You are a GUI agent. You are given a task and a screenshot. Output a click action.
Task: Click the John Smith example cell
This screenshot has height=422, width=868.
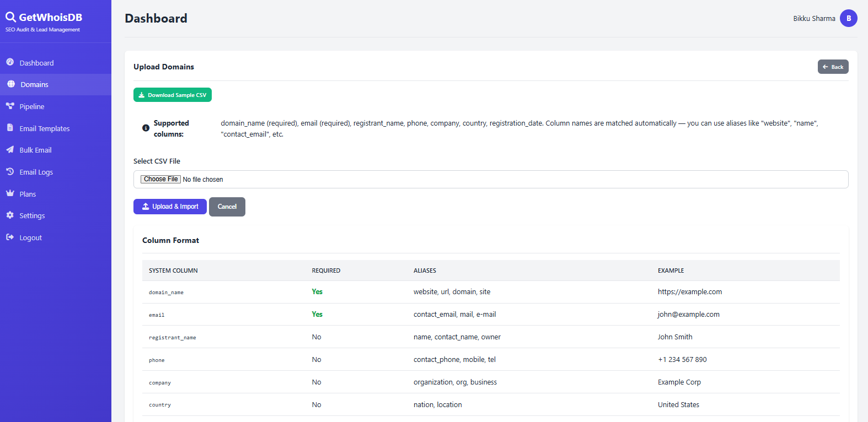[675, 337]
